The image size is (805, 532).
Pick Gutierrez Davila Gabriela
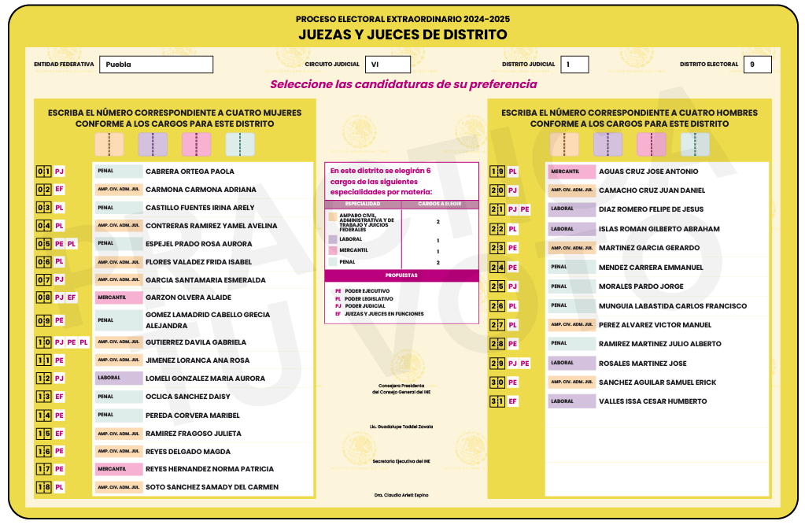196,342
